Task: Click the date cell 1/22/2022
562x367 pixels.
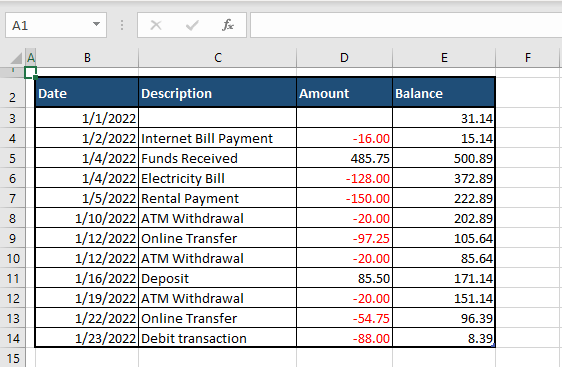Action: 87,319
